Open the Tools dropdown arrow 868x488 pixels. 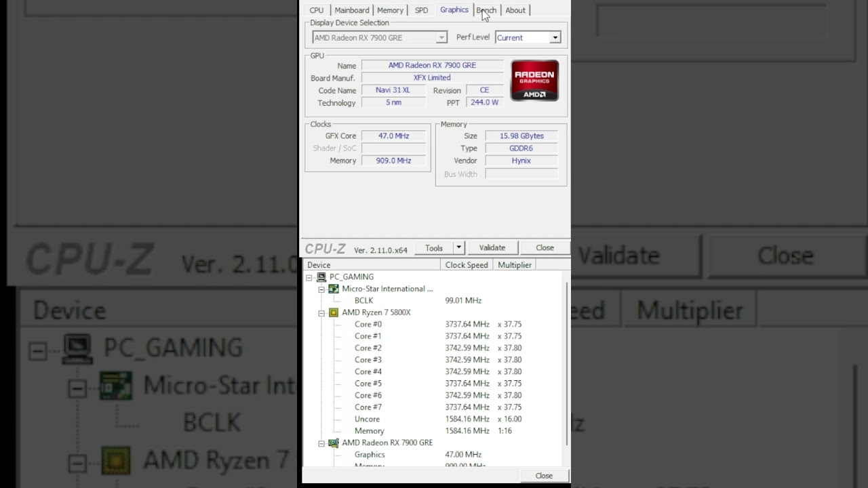pyautogui.click(x=458, y=248)
